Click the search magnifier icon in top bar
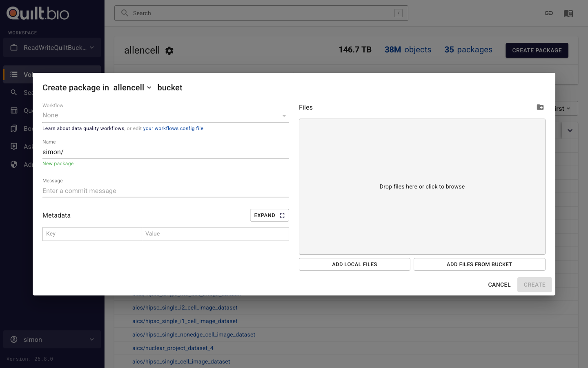The image size is (588, 368). pos(125,13)
